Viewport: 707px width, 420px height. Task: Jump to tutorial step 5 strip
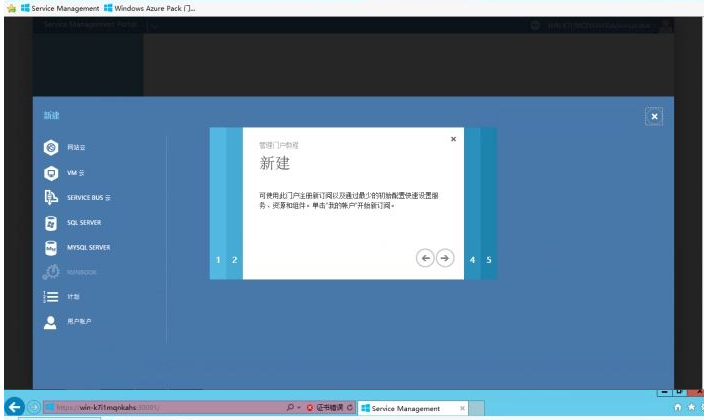(489, 203)
